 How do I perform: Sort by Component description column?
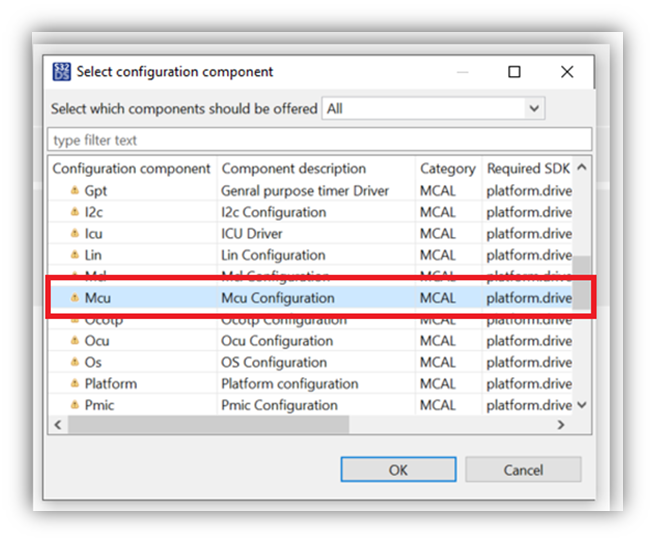(294, 169)
